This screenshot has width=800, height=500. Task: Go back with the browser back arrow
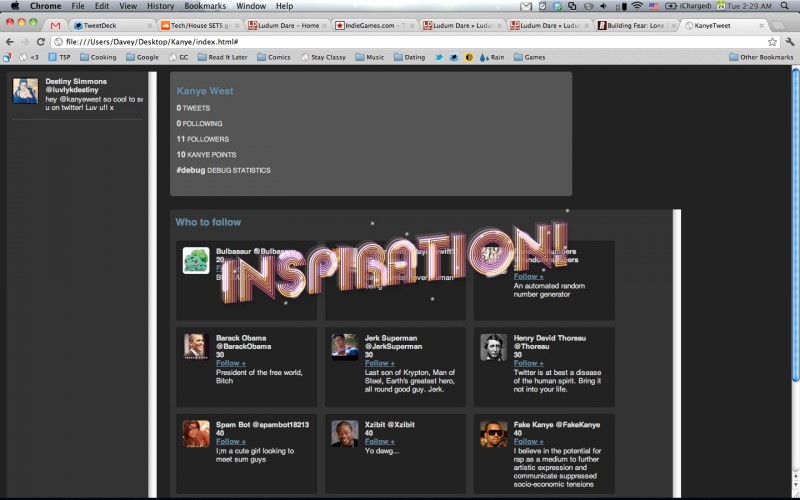(10, 42)
